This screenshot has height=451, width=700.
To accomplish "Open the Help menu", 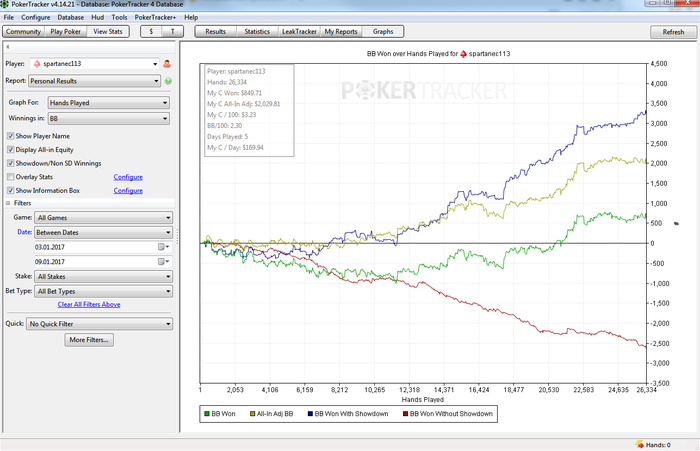I will coord(191,17).
